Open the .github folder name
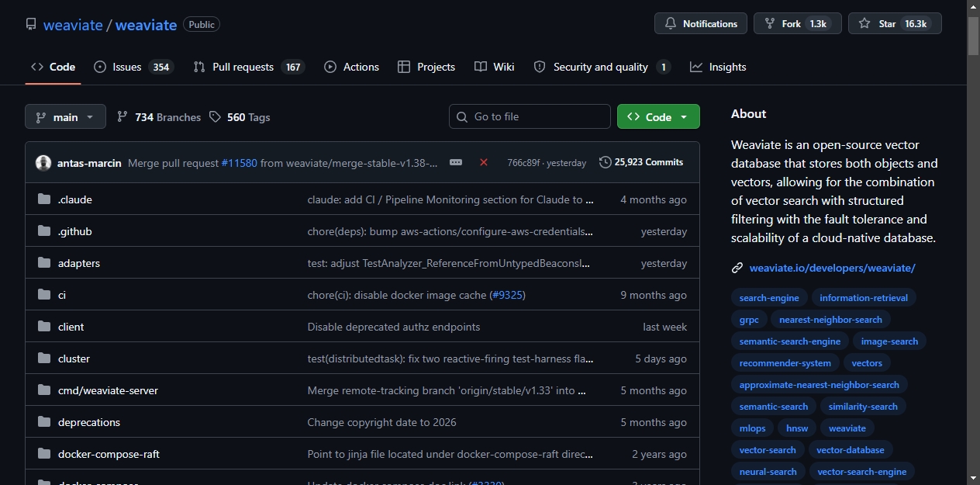Screen dimensions: 980x485 pyautogui.click(x=75, y=231)
